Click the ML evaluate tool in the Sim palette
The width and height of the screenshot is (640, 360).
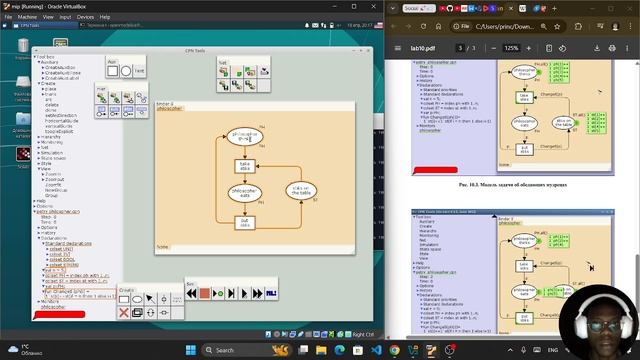(271, 293)
